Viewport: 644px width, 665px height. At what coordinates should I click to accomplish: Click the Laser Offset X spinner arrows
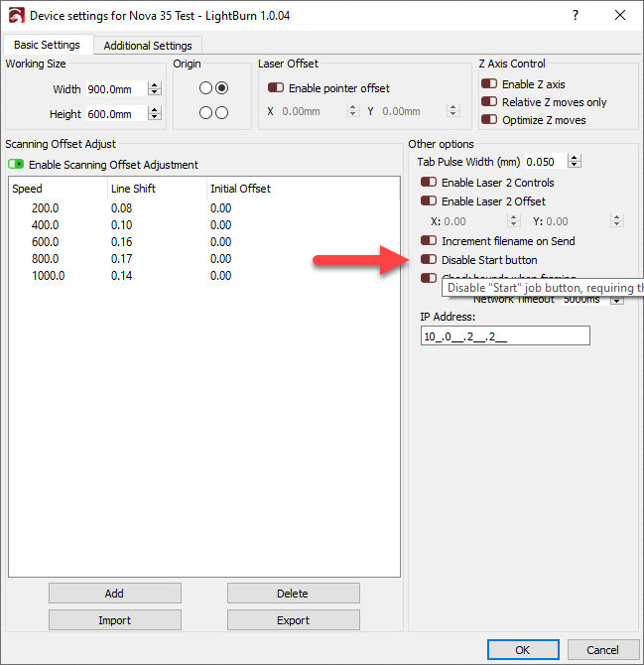coord(352,111)
